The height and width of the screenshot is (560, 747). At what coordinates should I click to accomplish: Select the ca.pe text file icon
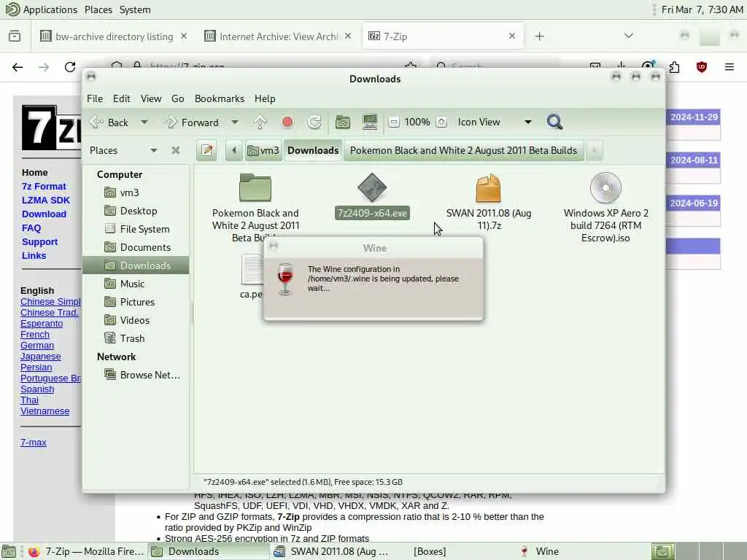pos(252,270)
